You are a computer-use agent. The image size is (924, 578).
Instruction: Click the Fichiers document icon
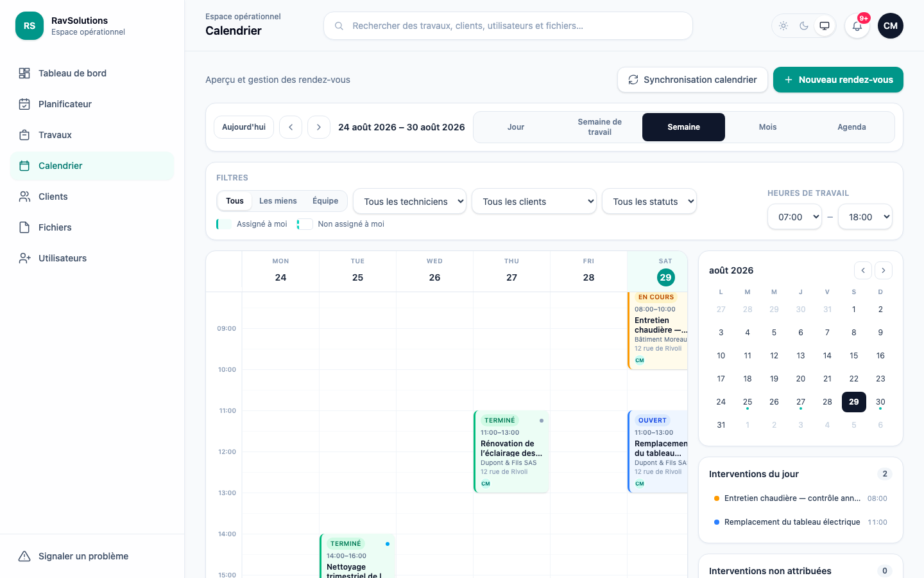(24, 227)
